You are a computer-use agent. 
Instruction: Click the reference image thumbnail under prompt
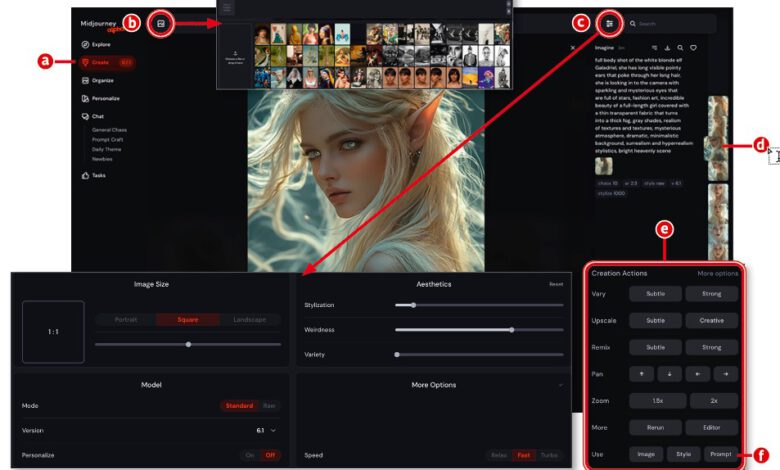(x=604, y=166)
